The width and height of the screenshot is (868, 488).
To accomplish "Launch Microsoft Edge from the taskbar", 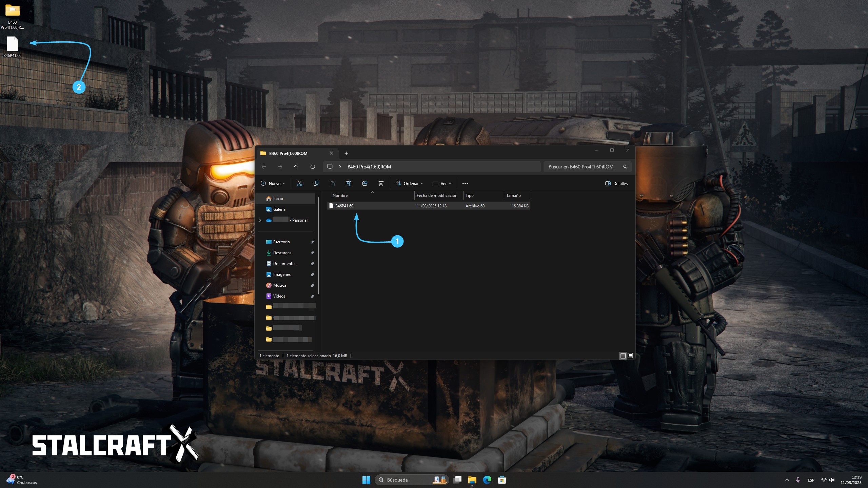I will 487,480.
